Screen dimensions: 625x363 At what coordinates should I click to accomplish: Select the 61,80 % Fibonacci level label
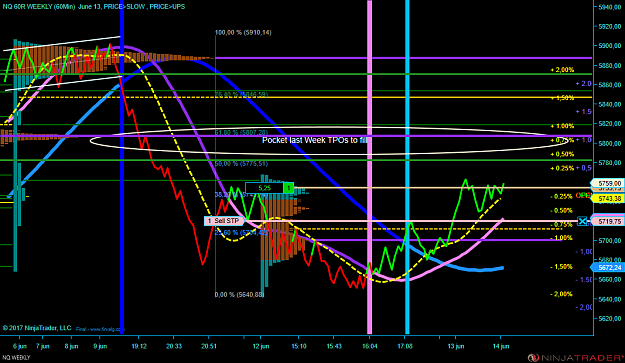(242, 132)
